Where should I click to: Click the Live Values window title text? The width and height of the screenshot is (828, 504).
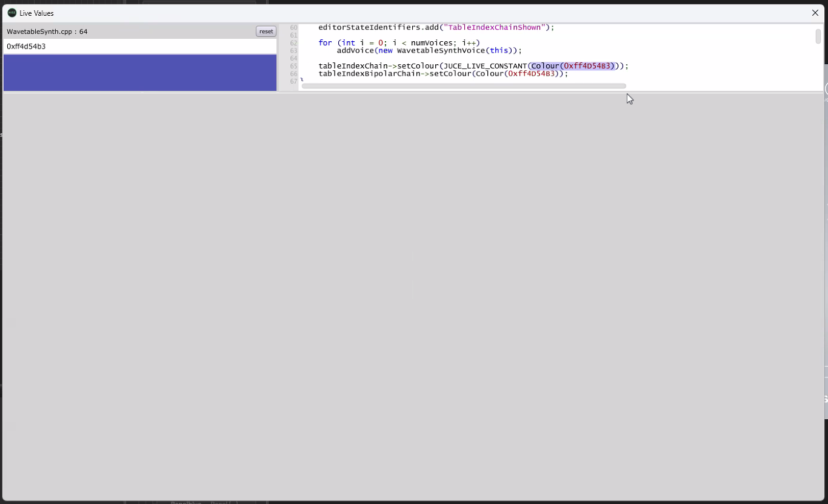pos(36,13)
